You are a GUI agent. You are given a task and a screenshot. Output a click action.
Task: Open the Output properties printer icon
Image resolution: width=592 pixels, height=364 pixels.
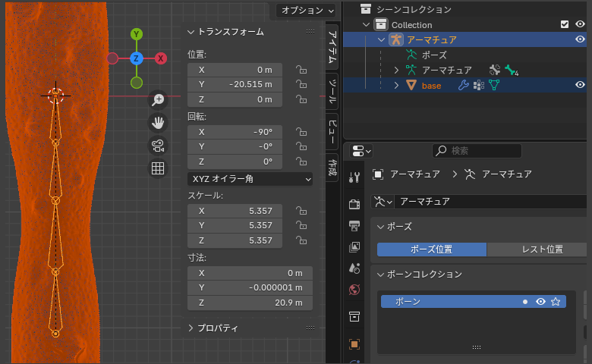tap(354, 225)
